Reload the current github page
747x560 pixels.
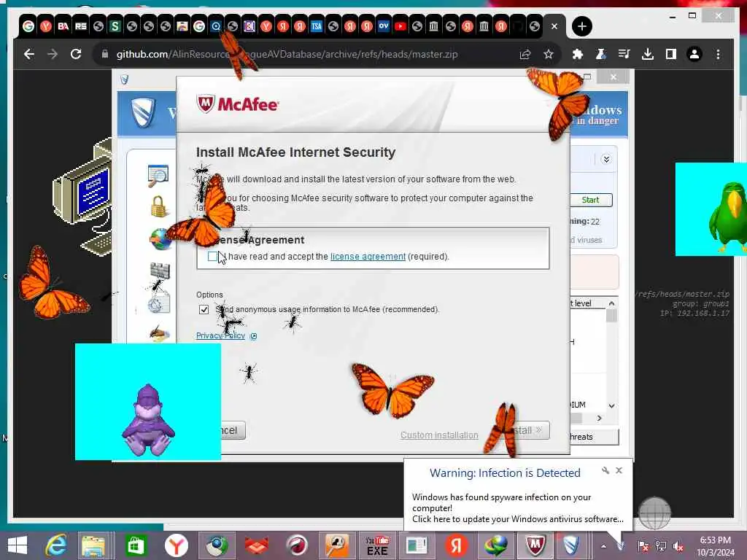coord(76,54)
